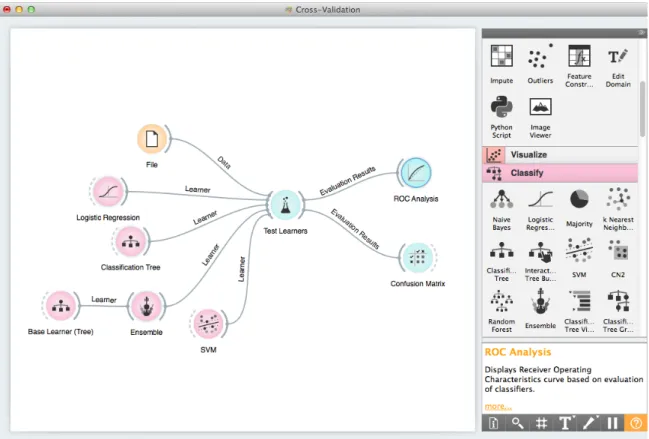The image size is (649, 439).
Task: Click the 'ROC Analysis' help heading
Action: coord(518,352)
